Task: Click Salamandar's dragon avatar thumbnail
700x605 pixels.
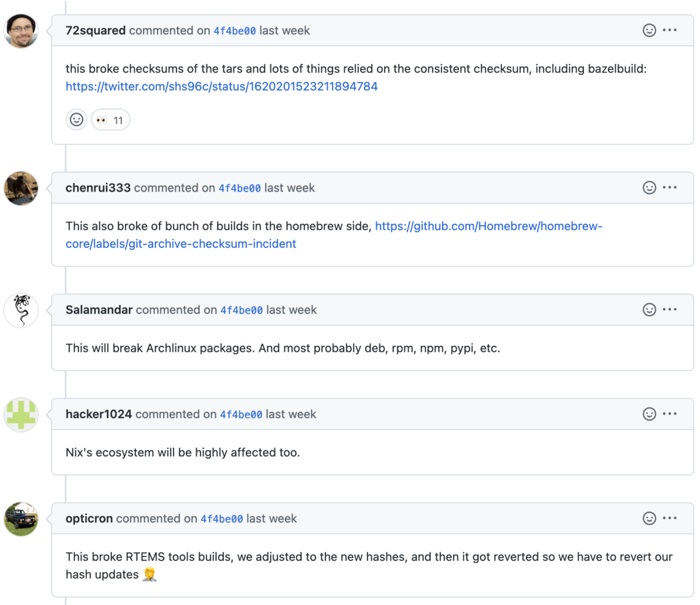Action: (21, 309)
